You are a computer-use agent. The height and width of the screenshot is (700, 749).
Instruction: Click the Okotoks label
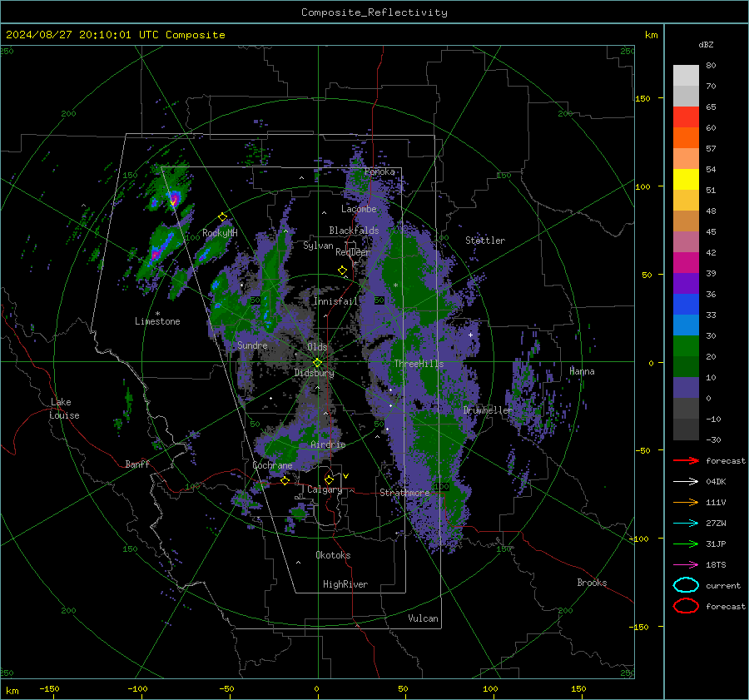333,555
